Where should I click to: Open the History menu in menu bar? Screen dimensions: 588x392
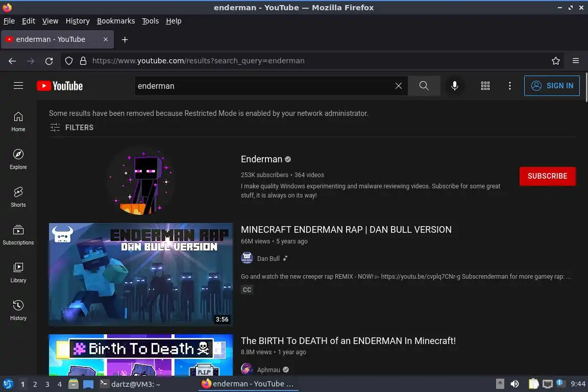coord(78,21)
